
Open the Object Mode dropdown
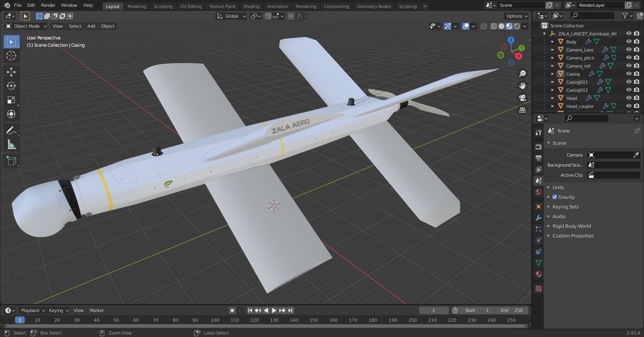[26, 26]
